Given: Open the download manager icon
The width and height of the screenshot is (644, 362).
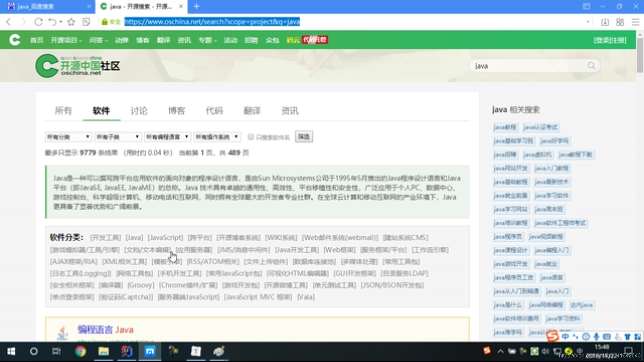Looking at the screenshot, I should pos(605,22).
